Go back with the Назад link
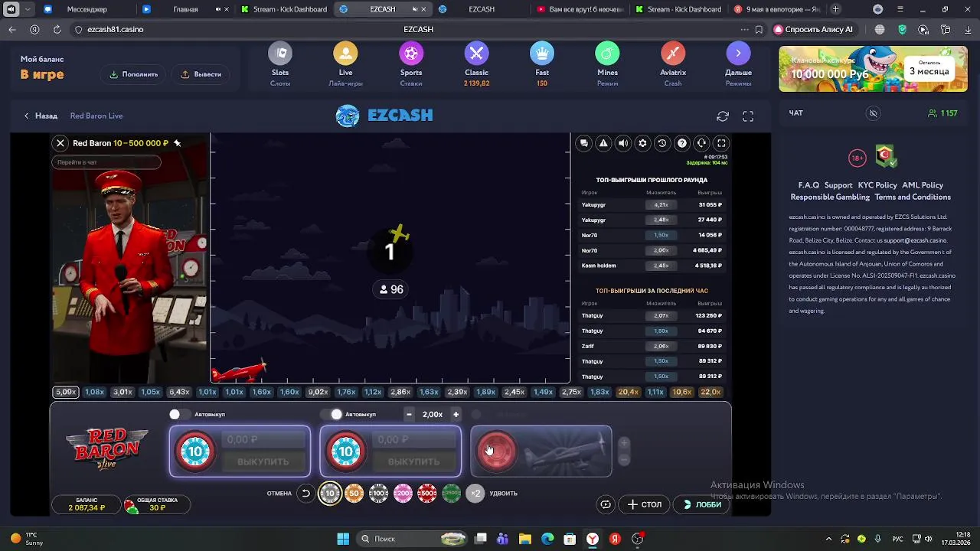The image size is (980, 551). [41, 116]
